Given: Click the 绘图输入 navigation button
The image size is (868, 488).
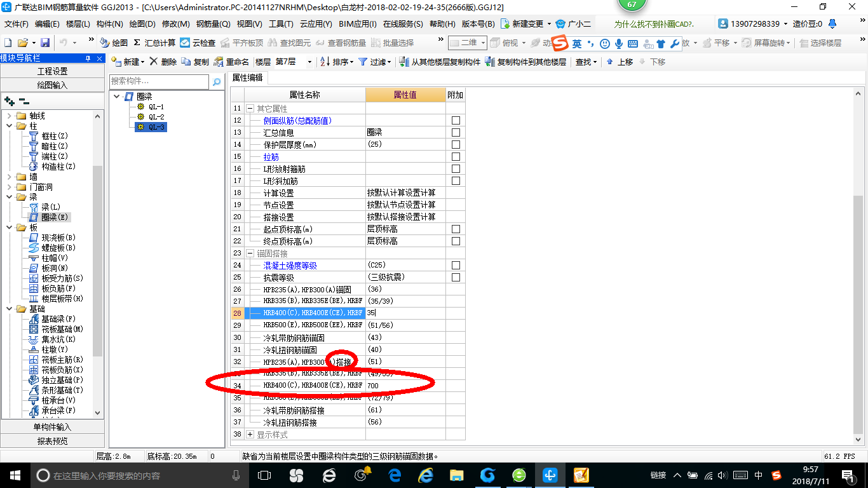Looking at the screenshot, I should point(52,85).
